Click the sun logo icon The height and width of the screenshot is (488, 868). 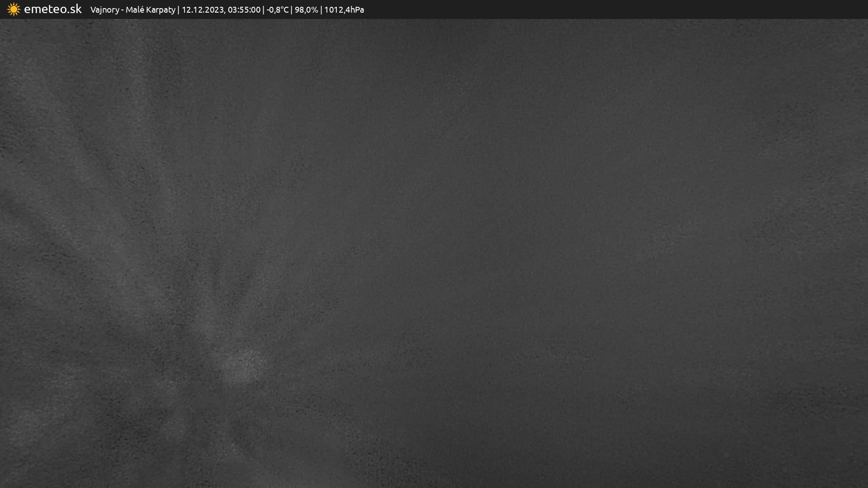coord(14,9)
